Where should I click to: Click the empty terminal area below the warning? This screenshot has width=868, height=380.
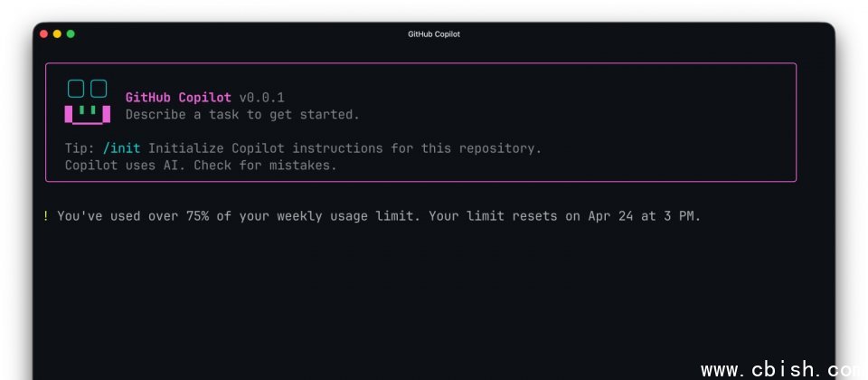(434, 299)
